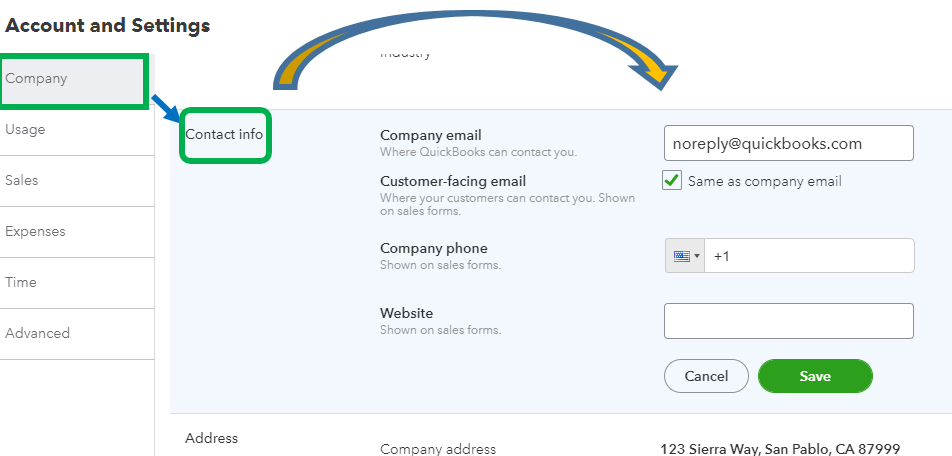This screenshot has height=456, width=952.
Task: Switch to the Usage tab
Action: (x=76, y=130)
